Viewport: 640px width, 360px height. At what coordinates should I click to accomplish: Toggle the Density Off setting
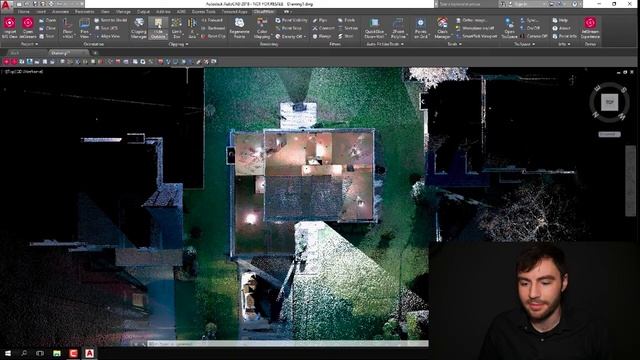[290, 36]
